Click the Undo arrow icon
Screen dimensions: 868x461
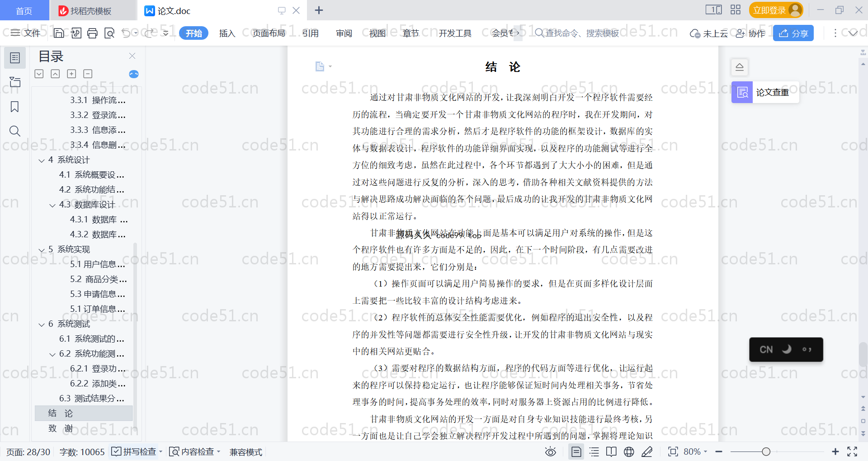tap(126, 33)
